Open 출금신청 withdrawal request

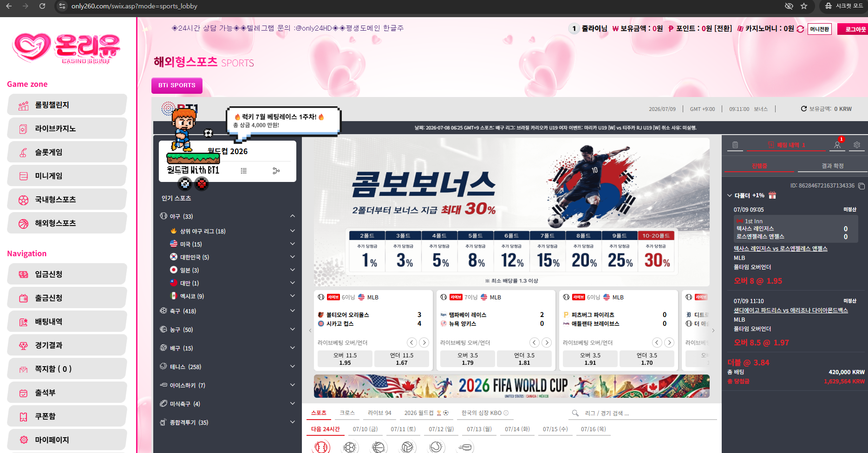pyautogui.click(x=67, y=298)
